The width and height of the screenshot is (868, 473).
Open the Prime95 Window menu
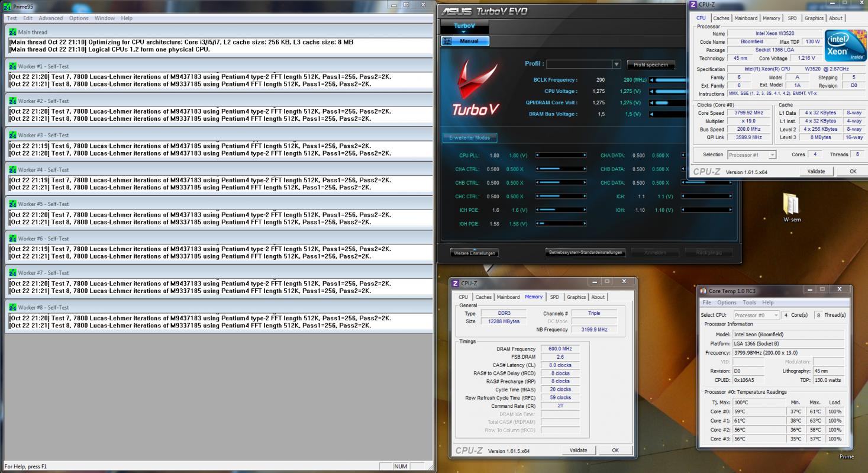pyautogui.click(x=105, y=18)
